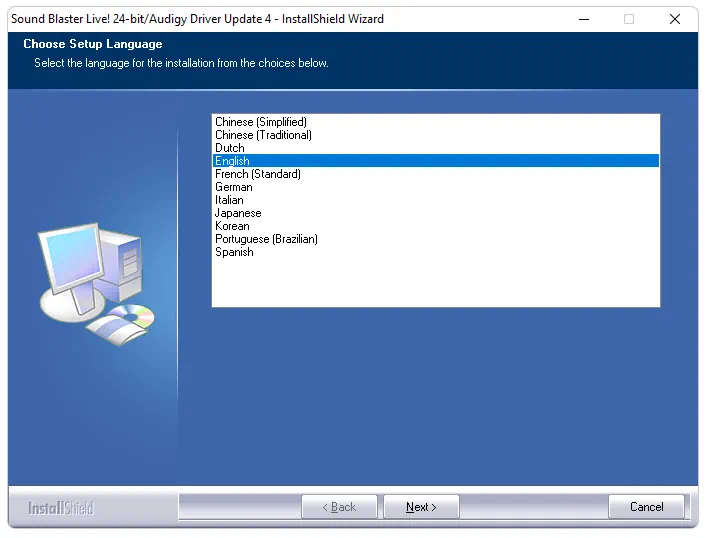Select Japanese from the language choices

[x=238, y=213]
